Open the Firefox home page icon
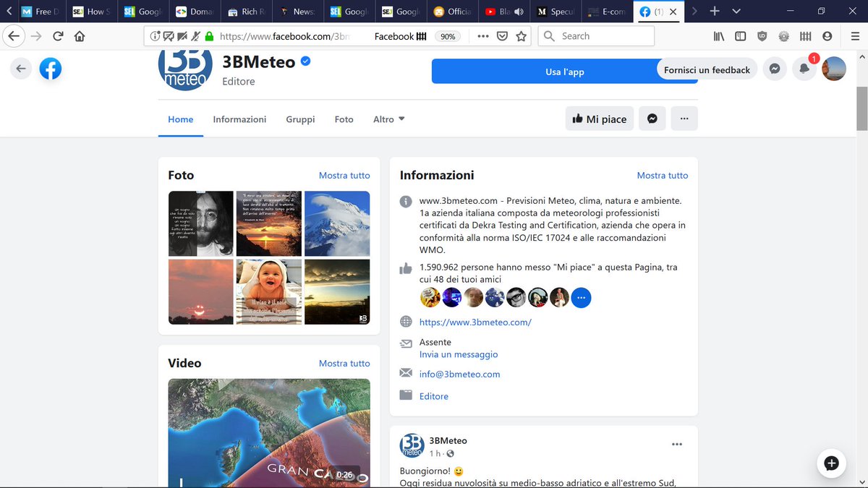Screen dimensions: 868x488 coord(80,36)
